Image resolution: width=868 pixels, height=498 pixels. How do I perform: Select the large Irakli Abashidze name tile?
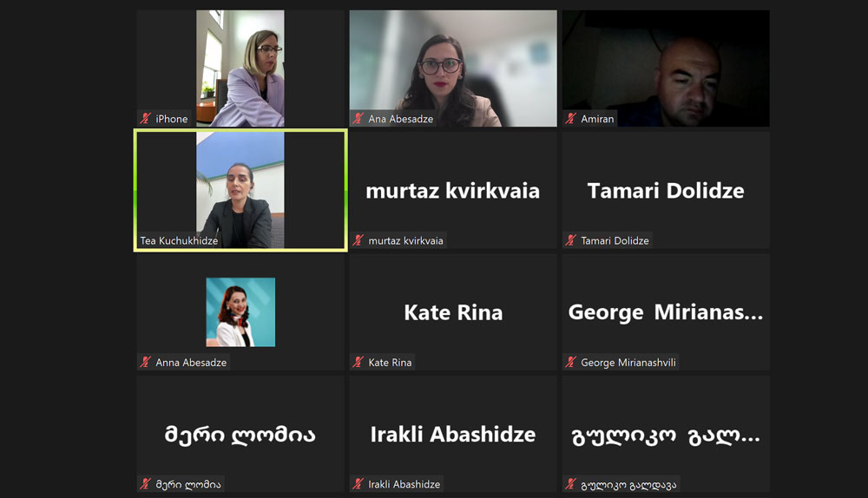(453, 435)
